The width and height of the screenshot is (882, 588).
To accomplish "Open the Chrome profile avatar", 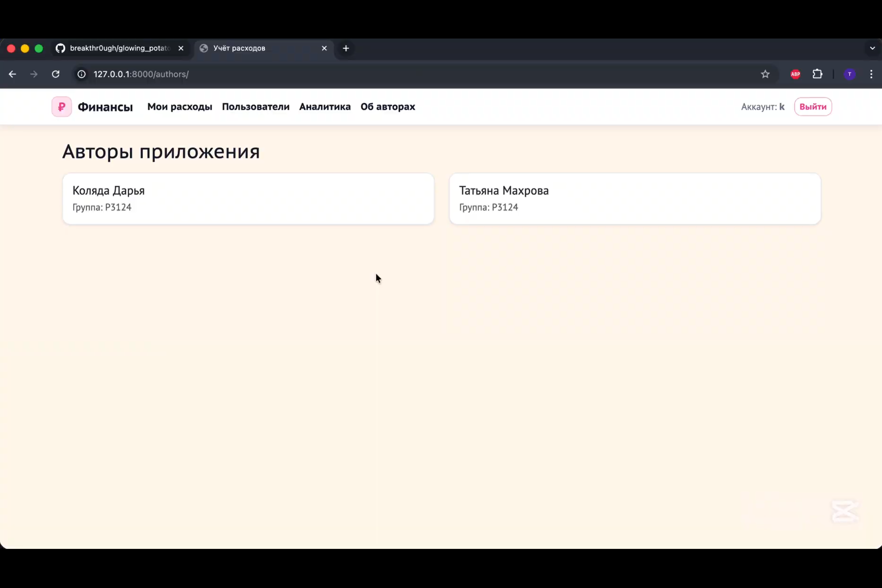I will click(x=849, y=74).
